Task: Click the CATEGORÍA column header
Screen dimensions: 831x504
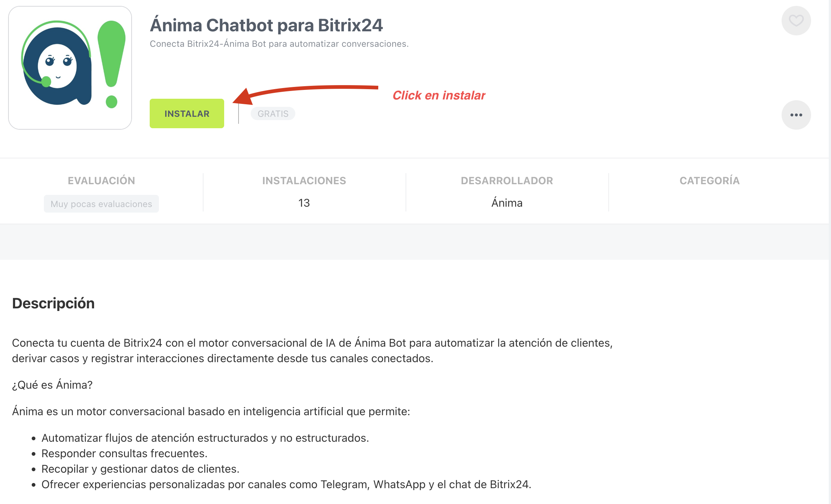Action: 710,181
